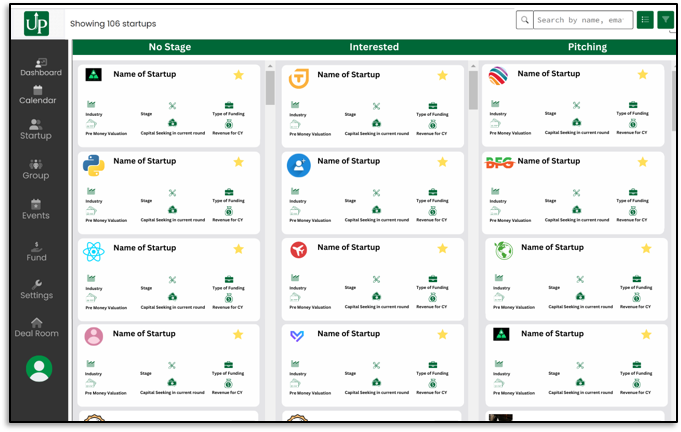Click Industry chart icon on striped-sphere card
The height and width of the screenshot is (432, 681).
coord(495,104)
